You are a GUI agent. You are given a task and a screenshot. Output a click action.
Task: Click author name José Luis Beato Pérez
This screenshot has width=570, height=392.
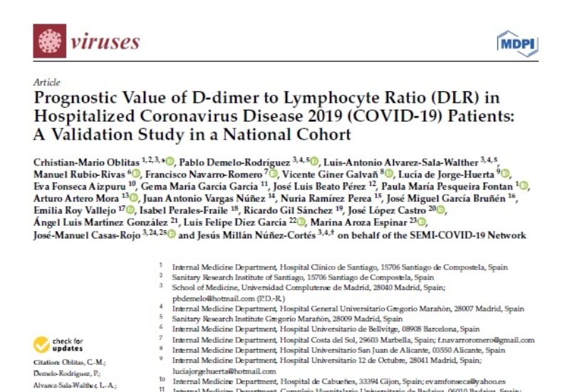click(319, 186)
